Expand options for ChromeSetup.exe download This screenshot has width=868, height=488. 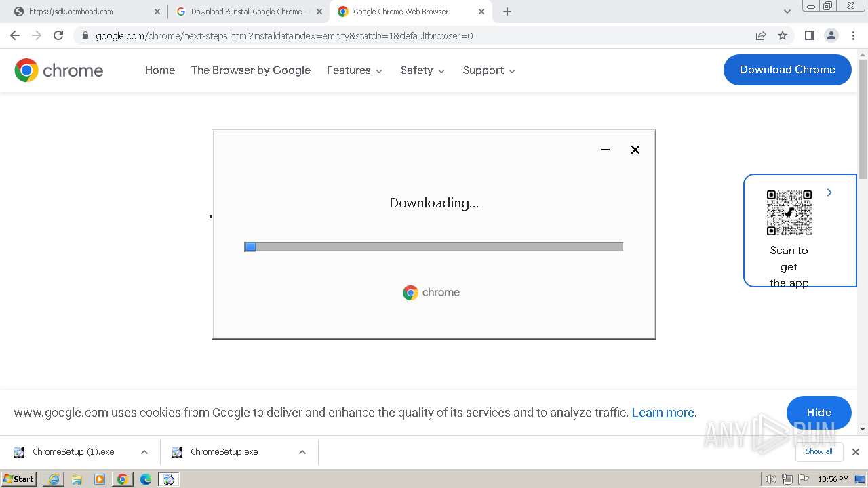coord(302,451)
